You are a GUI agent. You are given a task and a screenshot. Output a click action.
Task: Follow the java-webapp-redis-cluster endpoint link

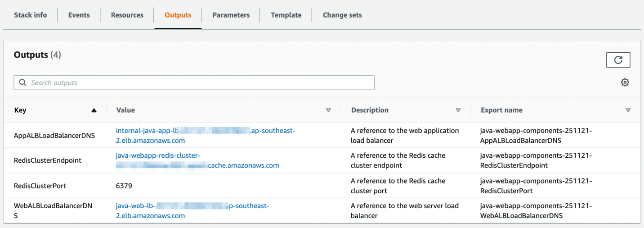[x=158, y=156]
